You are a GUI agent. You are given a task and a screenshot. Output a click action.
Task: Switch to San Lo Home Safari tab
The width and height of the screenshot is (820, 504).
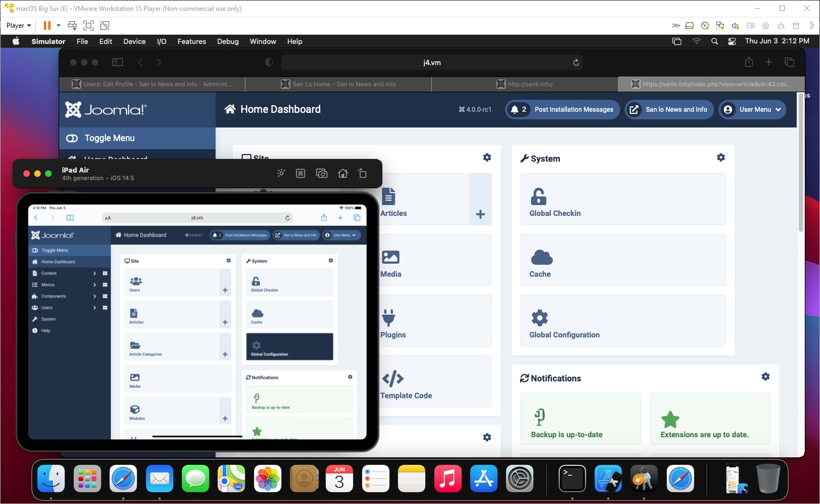pos(338,84)
